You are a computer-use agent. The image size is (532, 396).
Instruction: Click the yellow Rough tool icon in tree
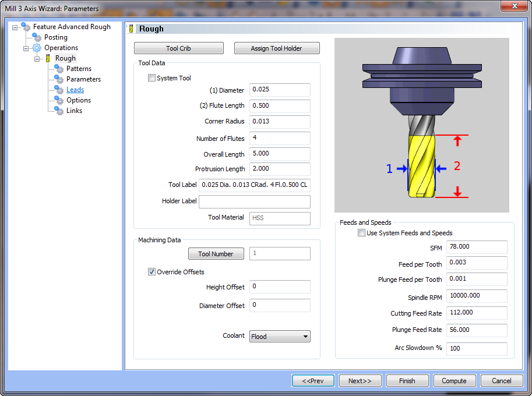point(48,58)
